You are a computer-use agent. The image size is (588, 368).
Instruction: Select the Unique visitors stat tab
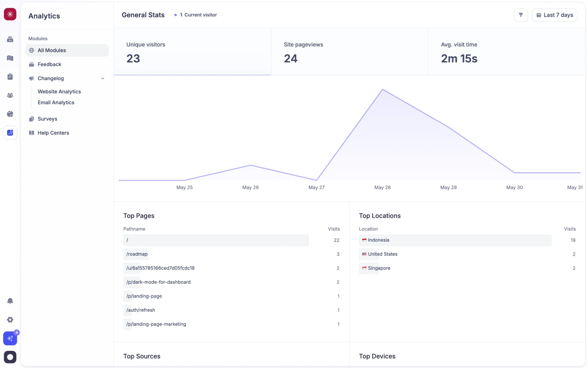coord(192,52)
